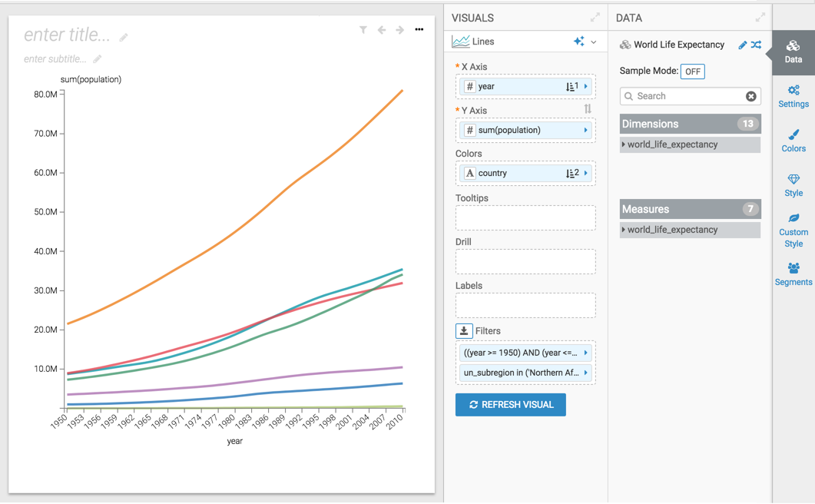This screenshot has width=815, height=504.
Task: Swap axes using Y Axis arrows icon
Action: [x=588, y=110]
